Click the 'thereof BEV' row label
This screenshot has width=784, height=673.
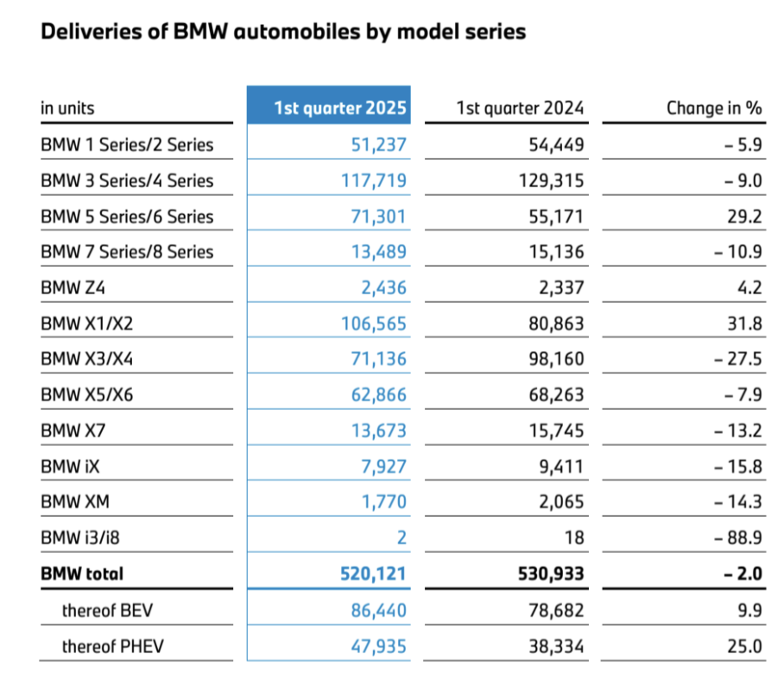pos(108,611)
